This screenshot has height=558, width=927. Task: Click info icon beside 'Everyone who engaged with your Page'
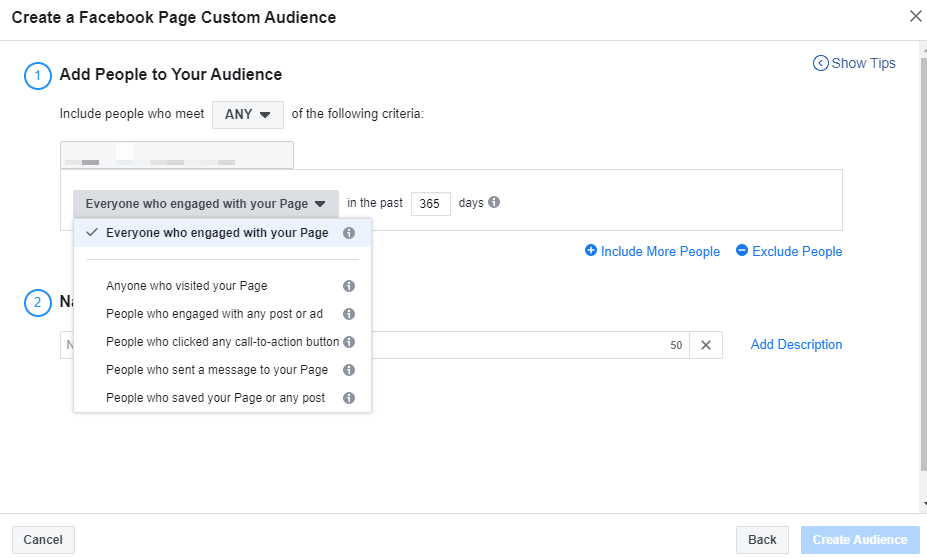(349, 233)
